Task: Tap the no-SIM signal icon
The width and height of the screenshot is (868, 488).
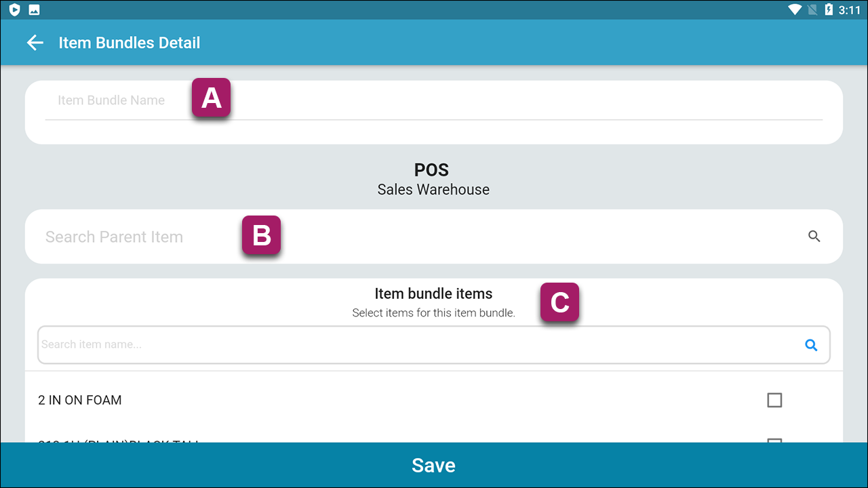Action: [x=812, y=9]
